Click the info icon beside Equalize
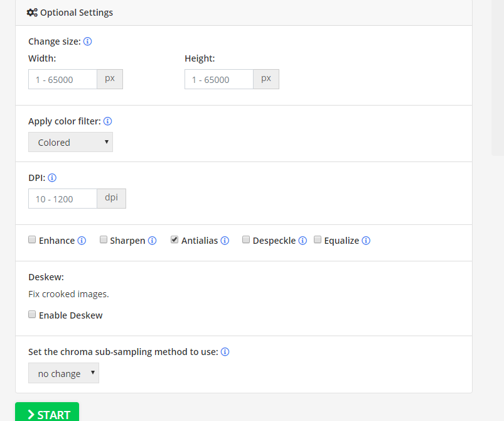 point(366,241)
